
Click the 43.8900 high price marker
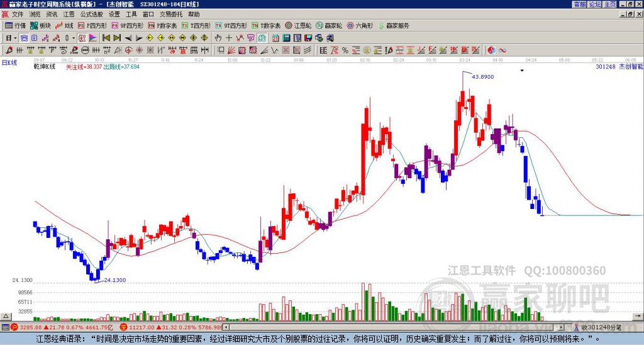[x=482, y=77]
